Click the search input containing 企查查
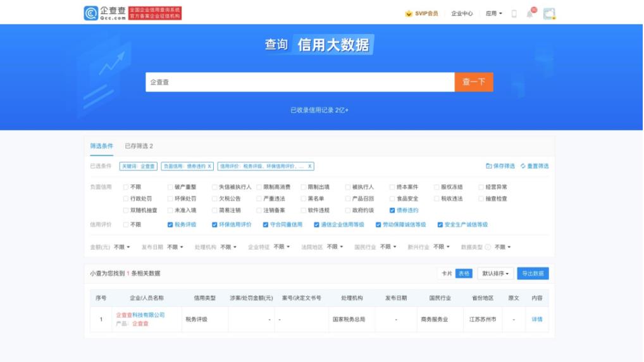This screenshot has height=362, width=644. [300, 82]
